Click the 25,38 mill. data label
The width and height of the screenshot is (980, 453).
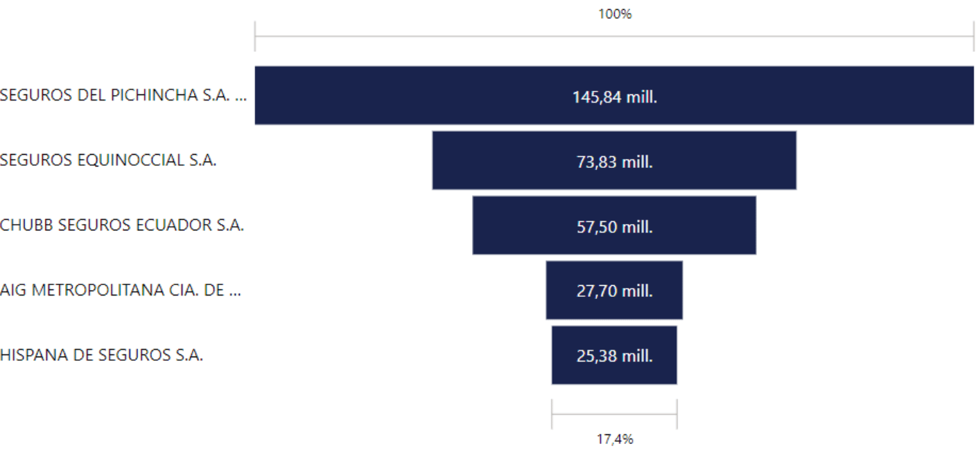[614, 357]
